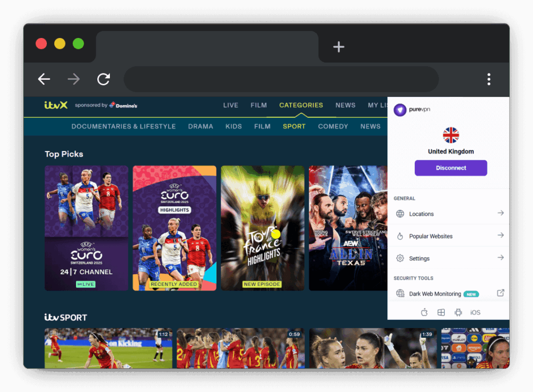
Task: Click the browser address bar
Action: 281,79
